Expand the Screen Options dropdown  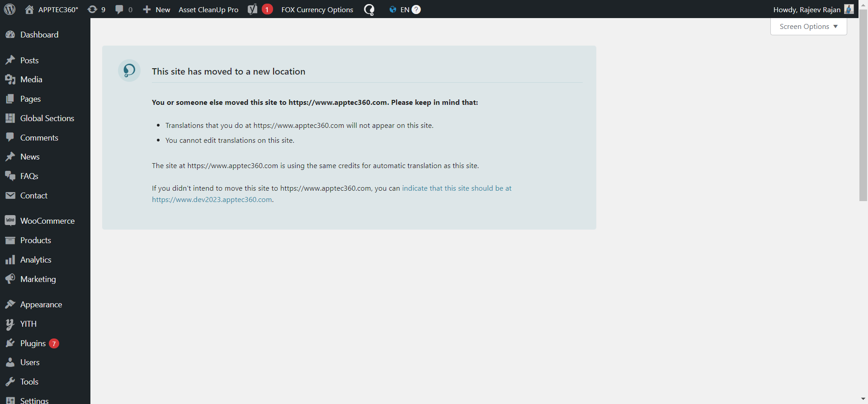click(808, 27)
